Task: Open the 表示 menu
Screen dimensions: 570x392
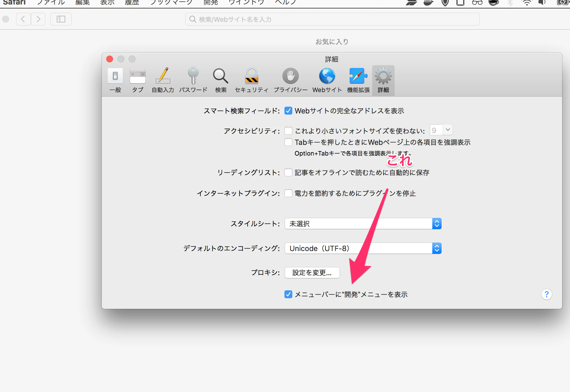Action: click(107, 3)
